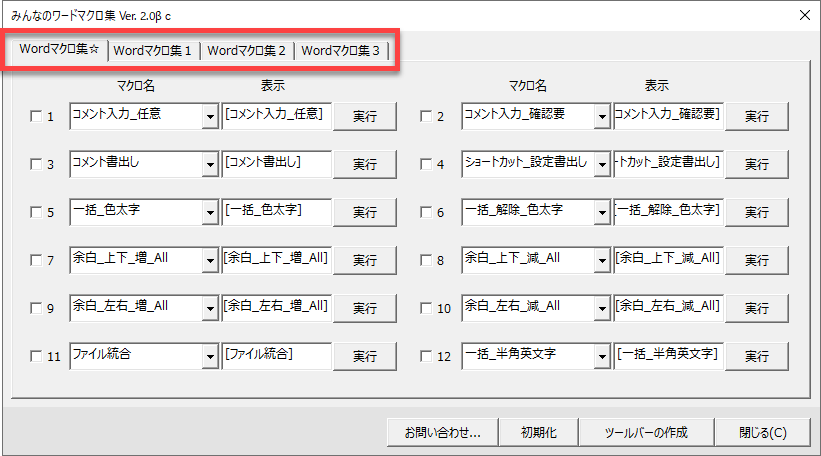Expand the コメント入力_任意 macro dropdown
The width and height of the screenshot is (821, 456).
click(x=210, y=117)
